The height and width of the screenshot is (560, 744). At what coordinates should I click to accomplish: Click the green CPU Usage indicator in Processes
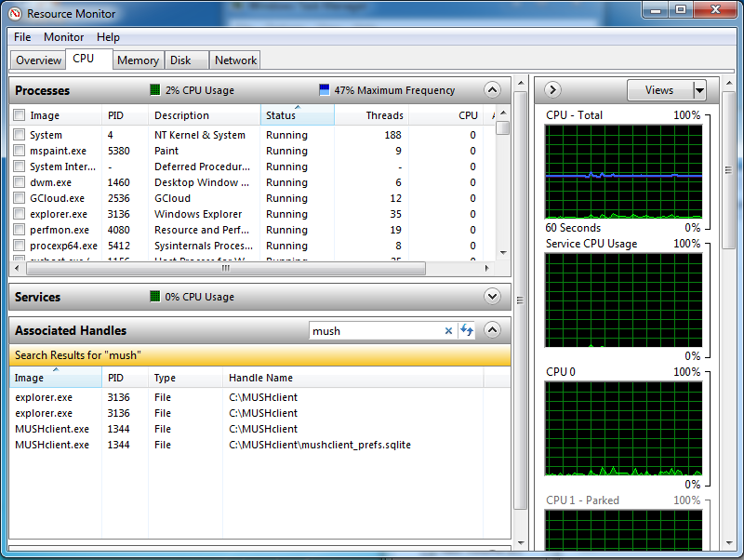pyautogui.click(x=155, y=89)
